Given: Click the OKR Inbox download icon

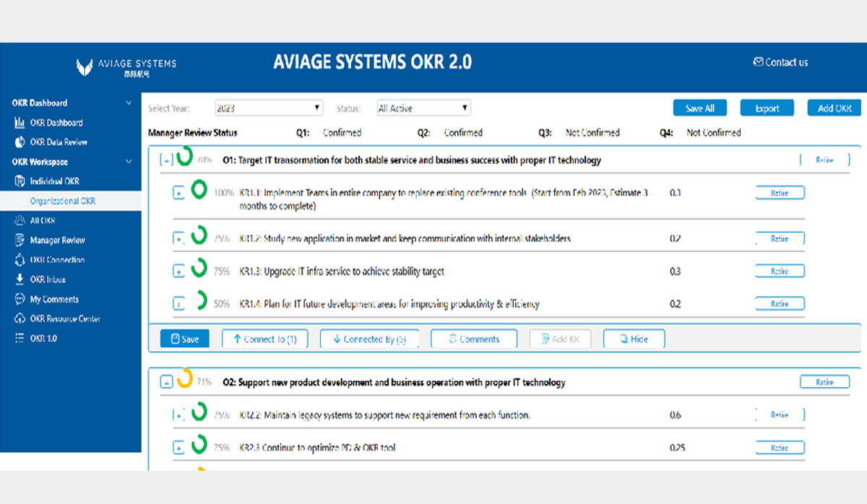Looking at the screenshot, I should pos(20,279).
